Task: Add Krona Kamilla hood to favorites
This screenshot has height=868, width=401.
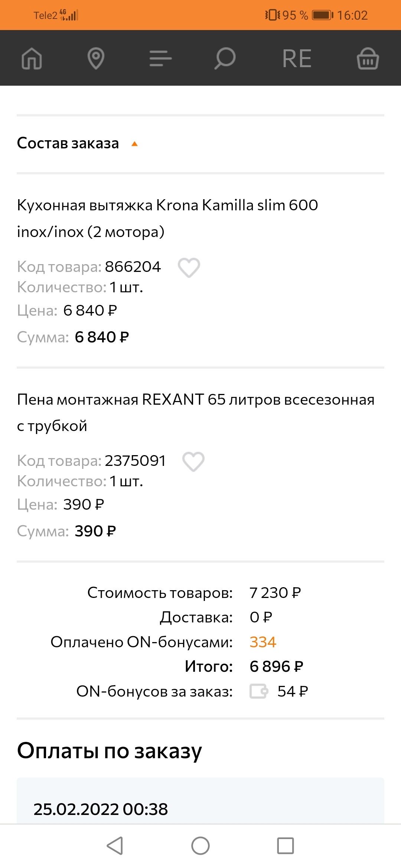Action: [x=189, y=267]
